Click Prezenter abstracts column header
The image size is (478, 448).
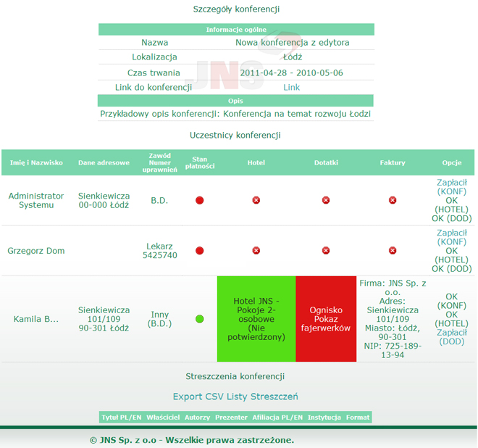232,418
